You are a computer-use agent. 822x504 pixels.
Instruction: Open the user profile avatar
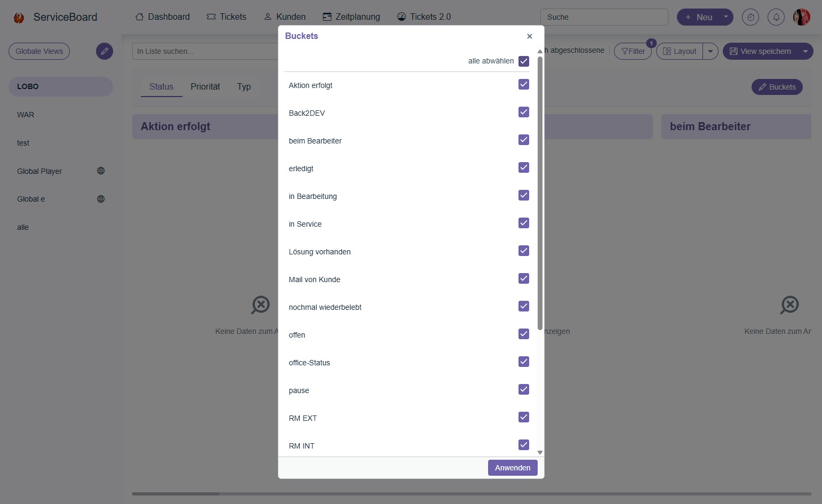[801, 17]
